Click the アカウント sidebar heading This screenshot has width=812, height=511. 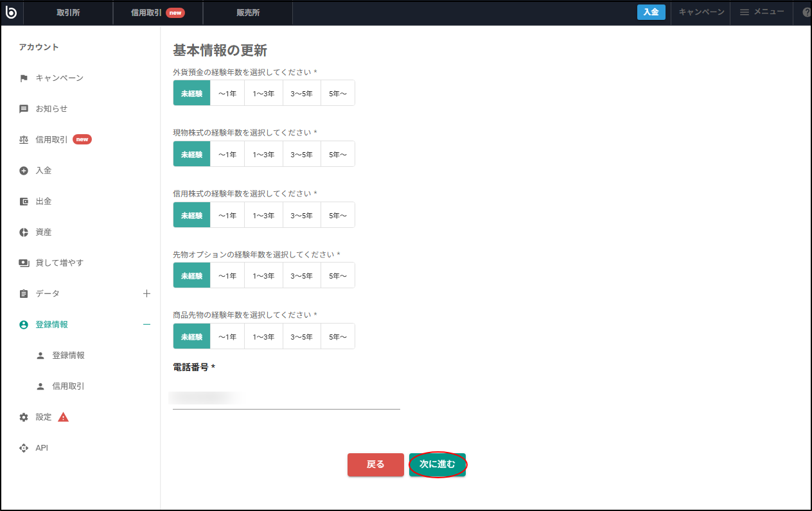pos(39,48)
